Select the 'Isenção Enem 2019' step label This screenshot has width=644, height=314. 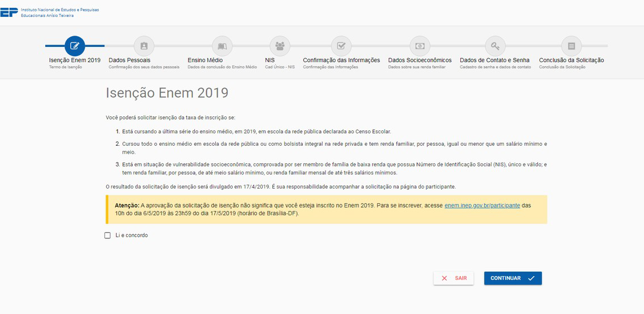(75, 60)
